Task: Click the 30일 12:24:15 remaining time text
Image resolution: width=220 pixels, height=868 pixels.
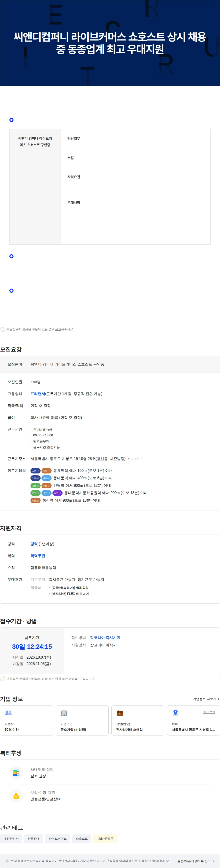Action: [x=32, y=647]
